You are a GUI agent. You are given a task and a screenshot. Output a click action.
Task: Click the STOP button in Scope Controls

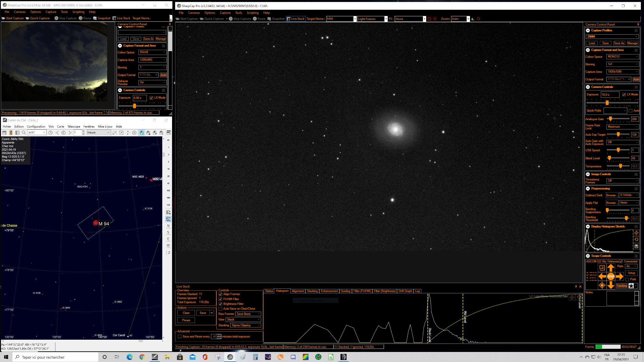click(x=611, y=277)
